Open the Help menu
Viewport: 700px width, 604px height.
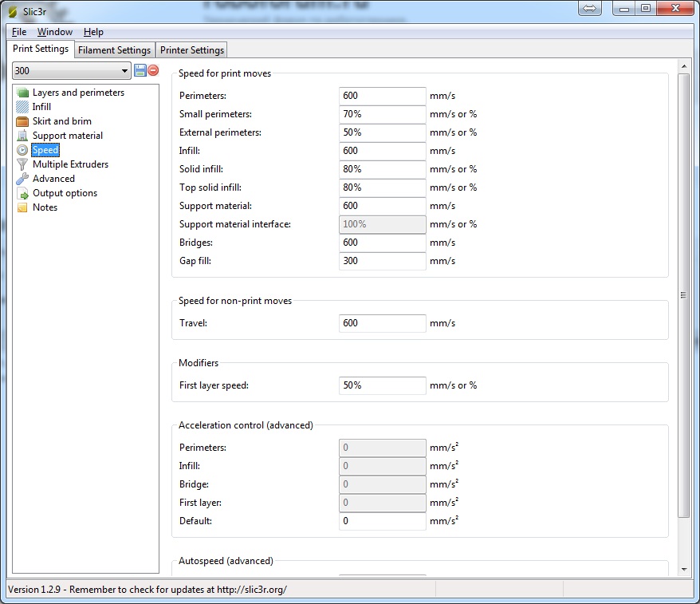(93, 32)
